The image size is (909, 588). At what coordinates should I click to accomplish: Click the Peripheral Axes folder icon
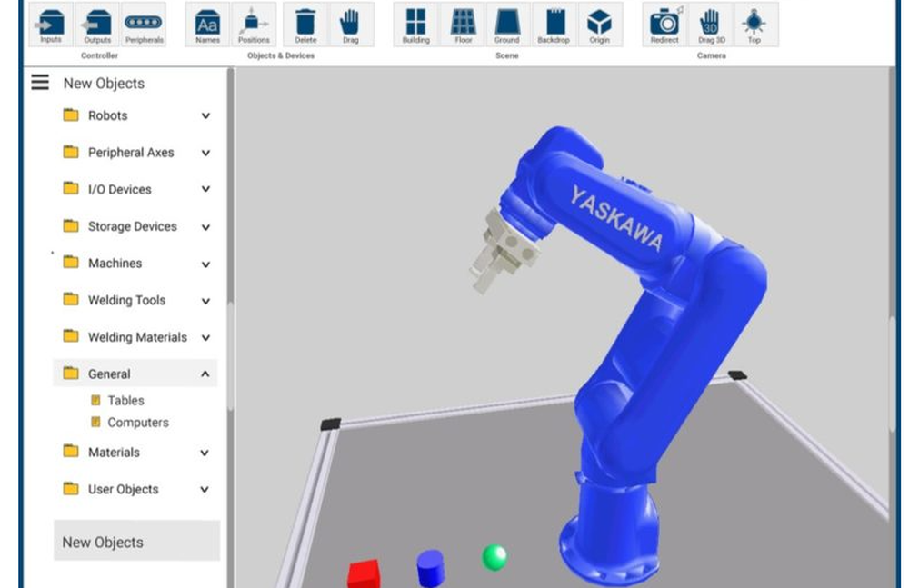[x=71, y=152]
